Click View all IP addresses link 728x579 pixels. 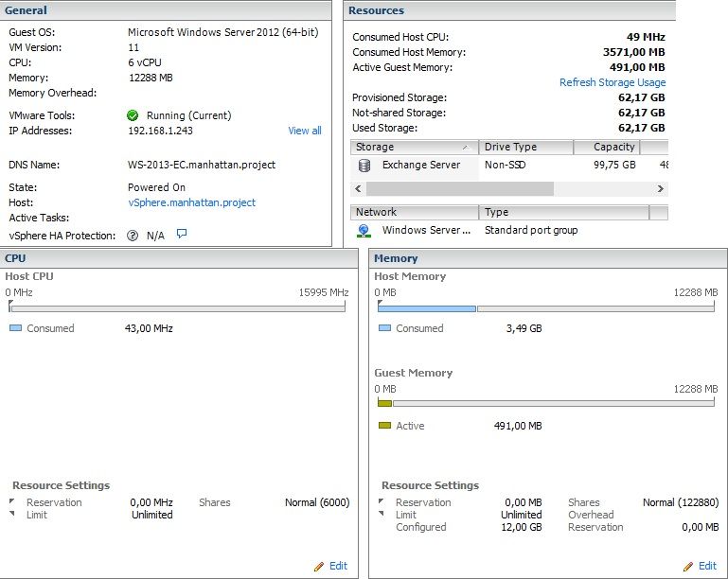pyautogui.click(x=305, y=131)
